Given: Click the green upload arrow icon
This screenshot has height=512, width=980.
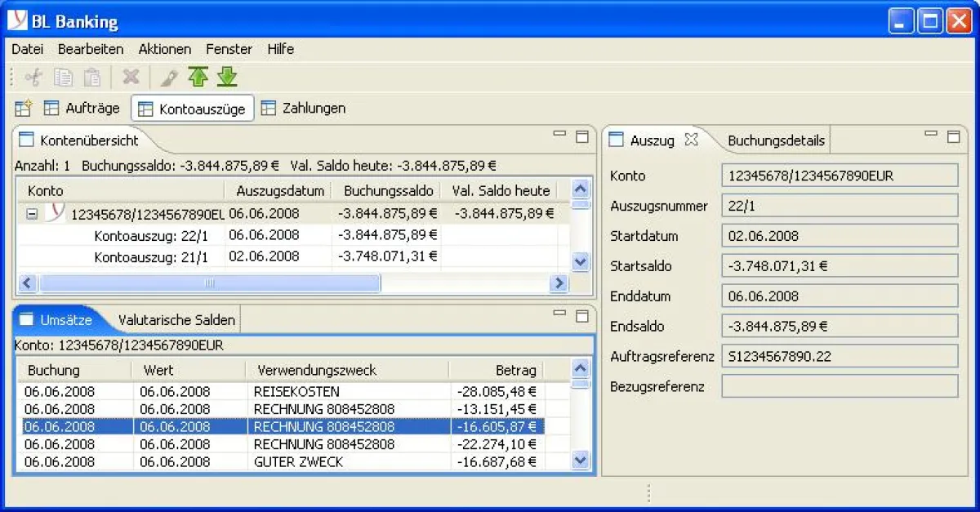Looking at the screenshot, I should tap(198, 77).
